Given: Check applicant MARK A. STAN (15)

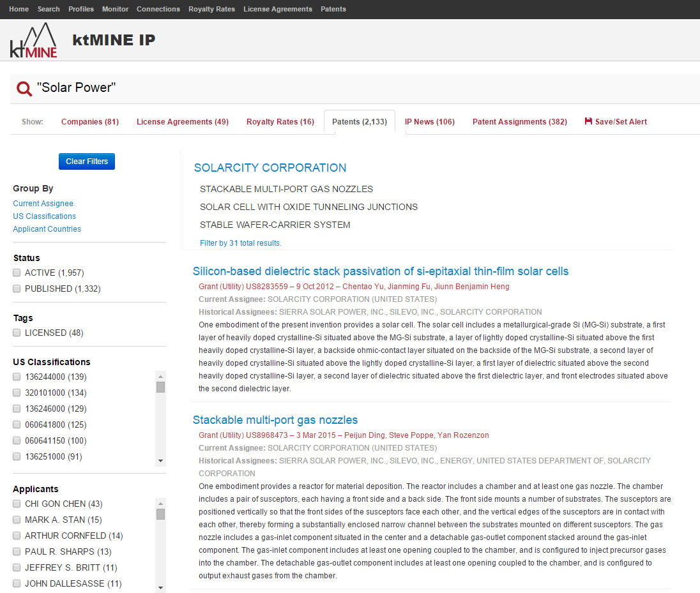Looking at the screenshot, I should point(17,520).
